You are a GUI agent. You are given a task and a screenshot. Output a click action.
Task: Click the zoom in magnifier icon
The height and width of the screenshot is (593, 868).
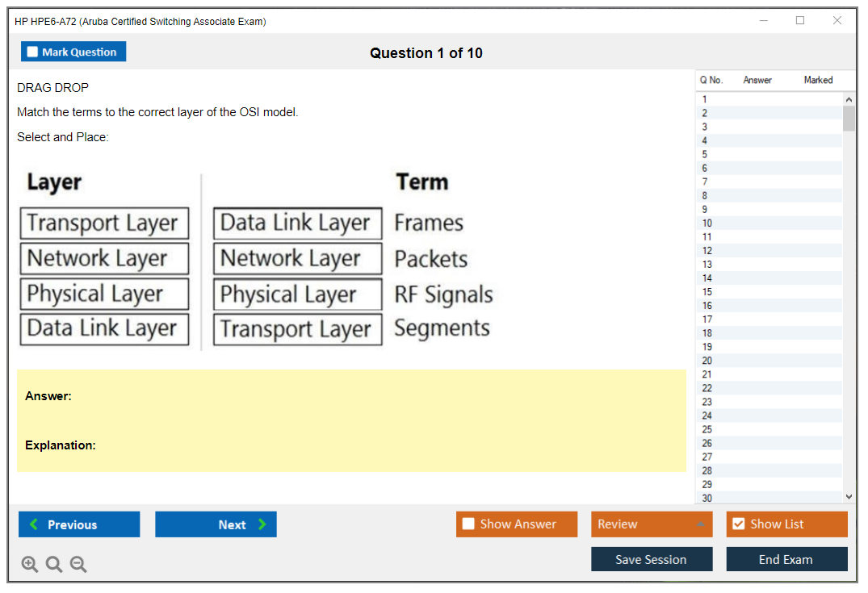tap(30, 565)
